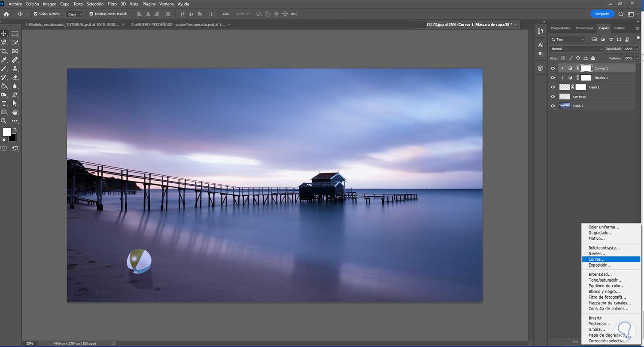644x347 pixels.
Task: Click the Compartir button
Action: pos(601,14)
